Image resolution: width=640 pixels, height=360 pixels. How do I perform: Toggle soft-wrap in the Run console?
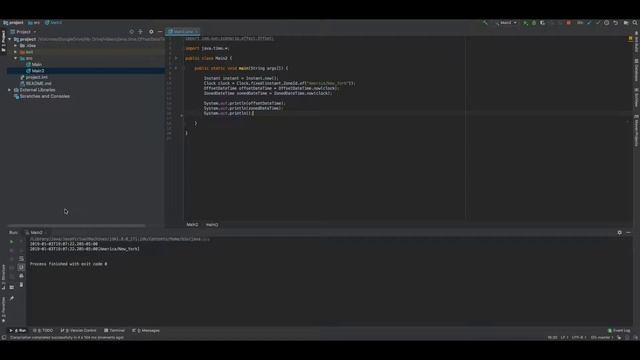click(x=21, y=259)
